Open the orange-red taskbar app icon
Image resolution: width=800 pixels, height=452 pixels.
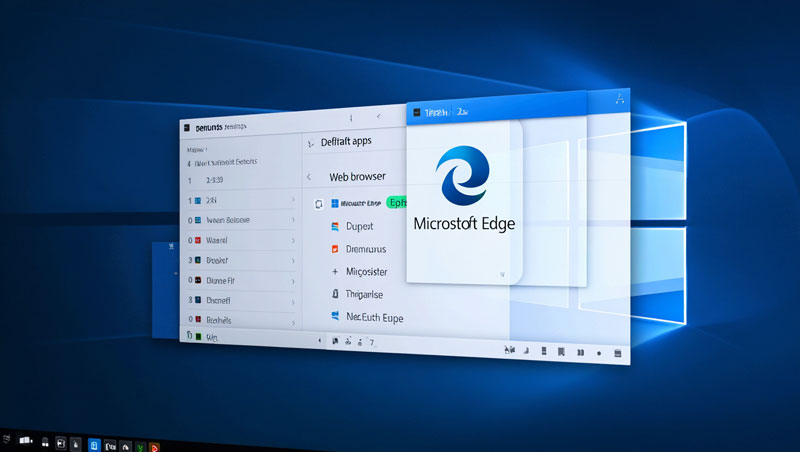coord(155,448)
